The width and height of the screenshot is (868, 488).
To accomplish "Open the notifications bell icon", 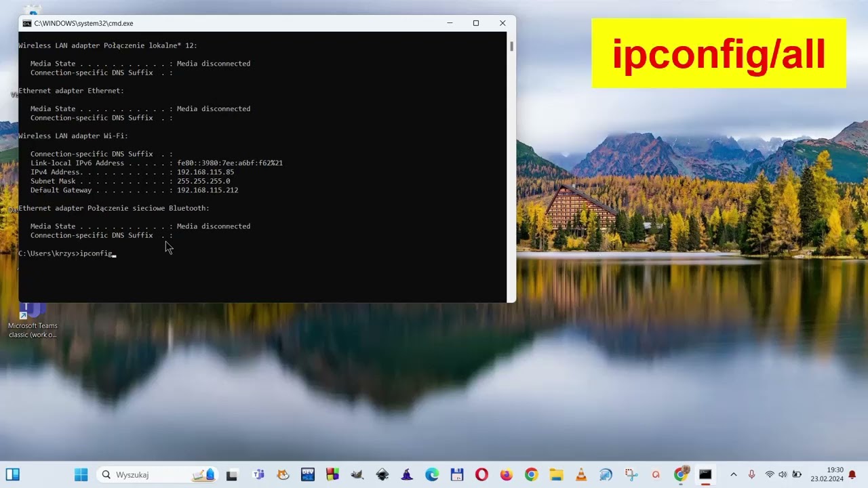I will pyautogui.click(x=852, y=474).
